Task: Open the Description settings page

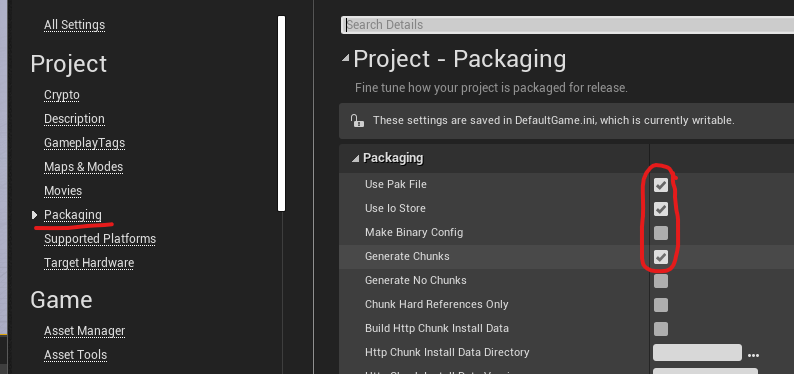Action: (x=74, y=118)
